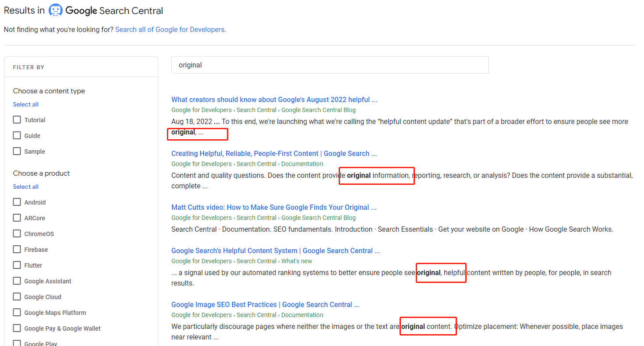Check the Android product checkbox

(17, 202)
